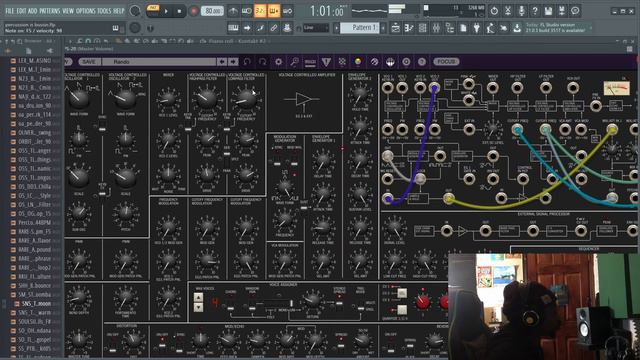Start playback with the play button
This screenshot has width=640, height=360.
(x=166, y=11)
